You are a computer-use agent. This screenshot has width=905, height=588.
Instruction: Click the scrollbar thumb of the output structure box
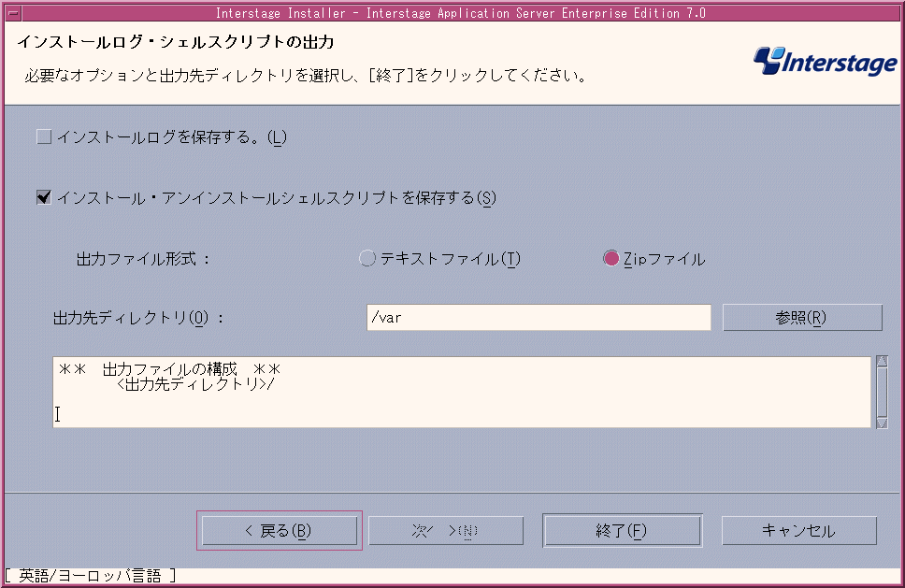(x=882, y=392)
